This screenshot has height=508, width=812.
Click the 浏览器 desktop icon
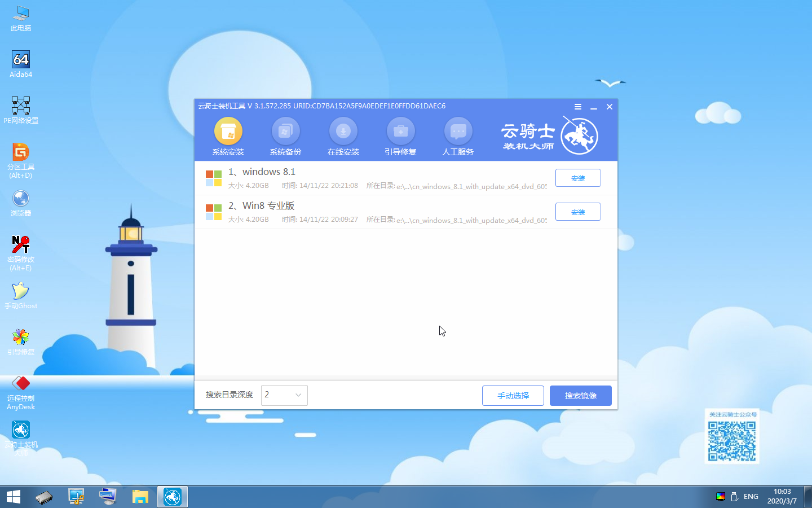[21, 203]
